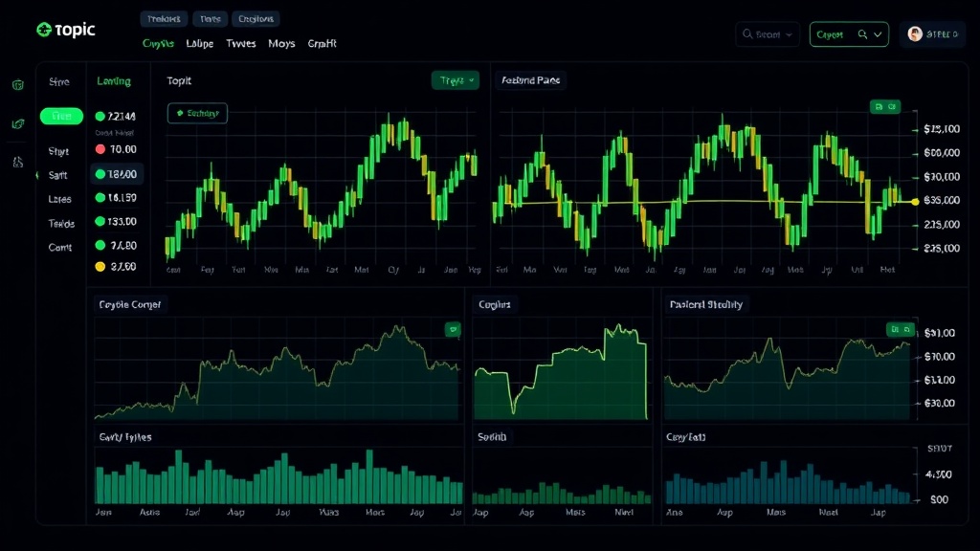Toggle the green dot beside 7.2144
This screenshot has height=551, width=980.
click(100, 116)
